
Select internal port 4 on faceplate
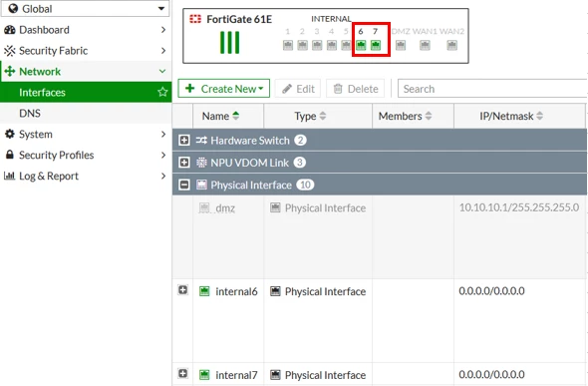pyautogui.click(x=332, y=46)
